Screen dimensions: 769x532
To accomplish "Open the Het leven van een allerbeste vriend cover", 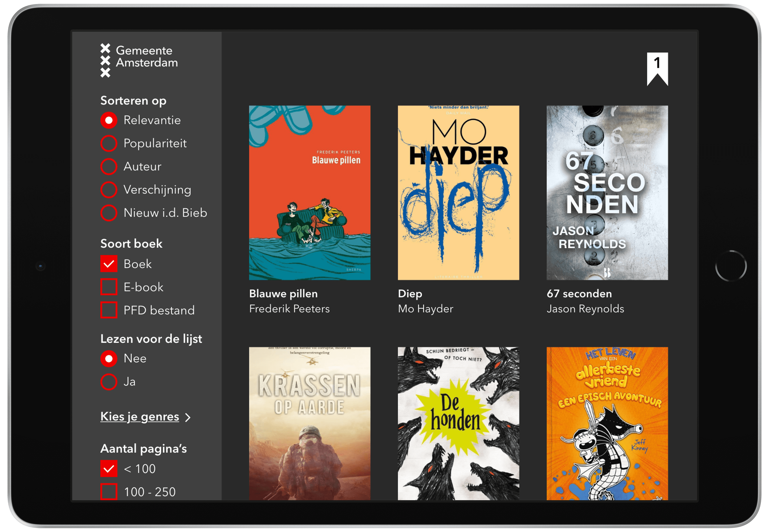I will [x=607, y=423].
